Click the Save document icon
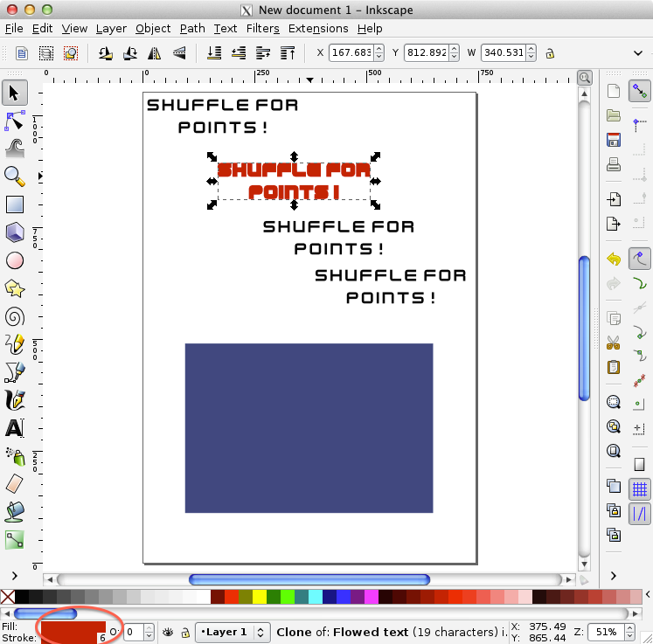This screenshot has height=644, width=653. [614, 140]
